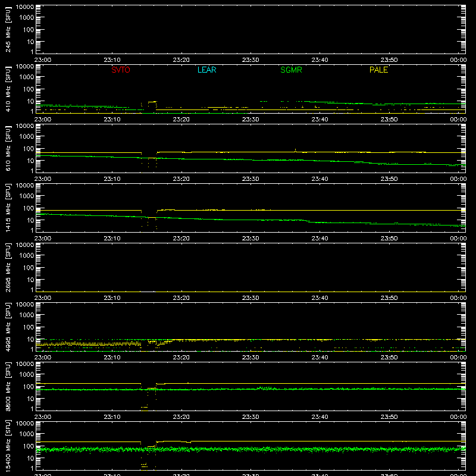Click 23:50 label below the 4995 MHz panel
Image resolution: width=476 pixels, height=476 pixels.
389,358
